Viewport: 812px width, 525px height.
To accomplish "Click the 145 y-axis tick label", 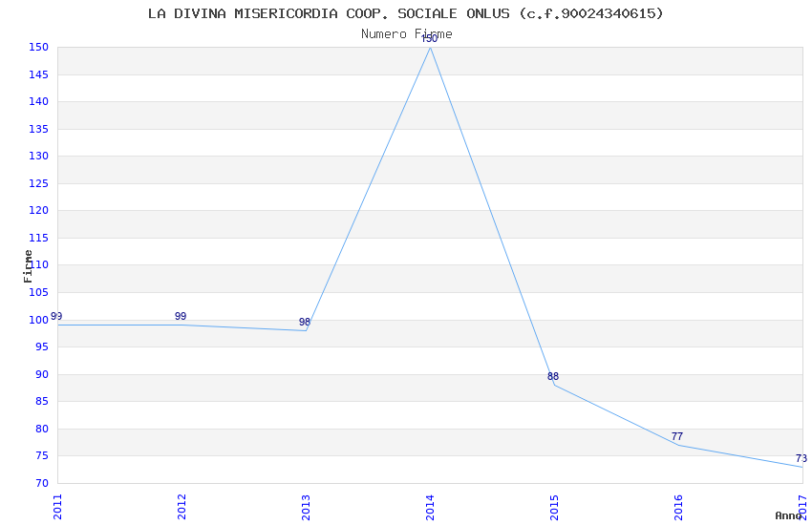I will (x=39, y=75).
